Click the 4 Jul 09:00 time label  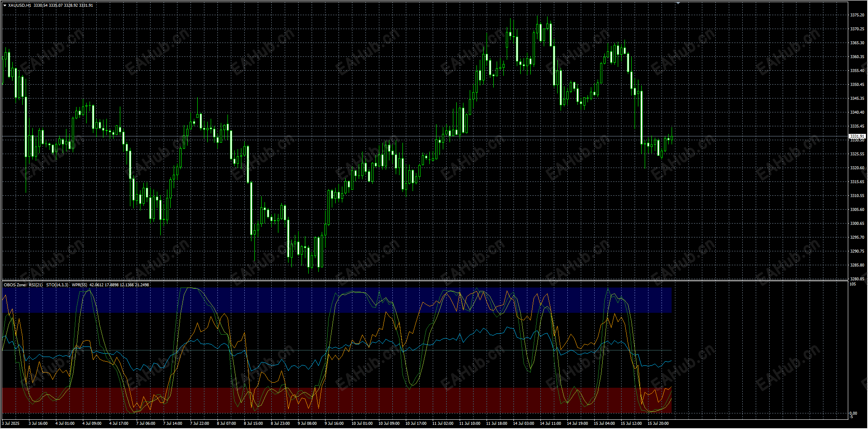(x=92, y=424)
